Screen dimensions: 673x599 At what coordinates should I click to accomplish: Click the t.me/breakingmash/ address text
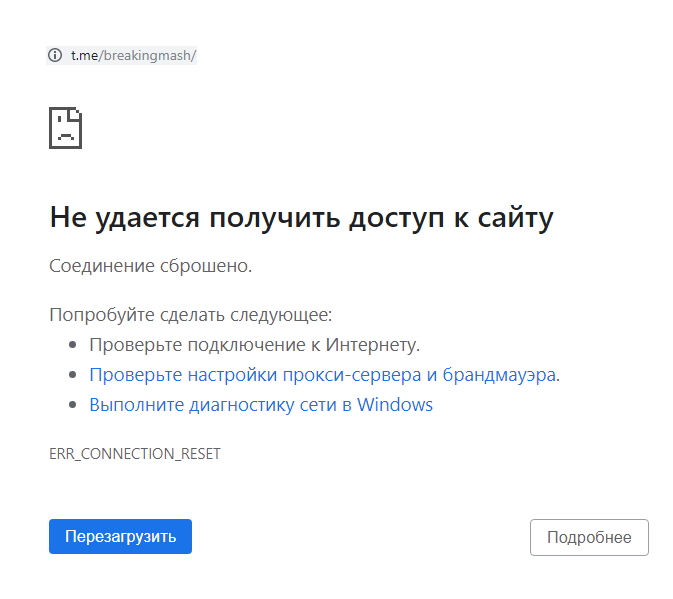[x=133, y=56]
